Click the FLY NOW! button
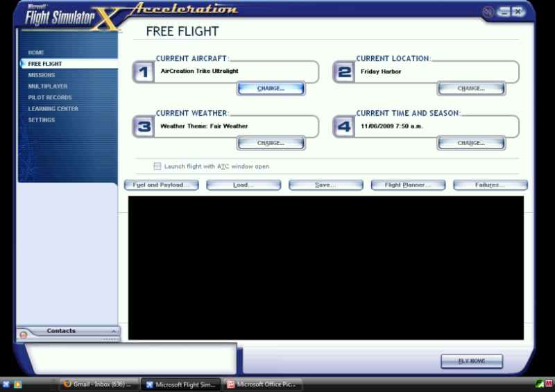The width and height of the screenshot is (555, 392). click(x=472, y=361)
